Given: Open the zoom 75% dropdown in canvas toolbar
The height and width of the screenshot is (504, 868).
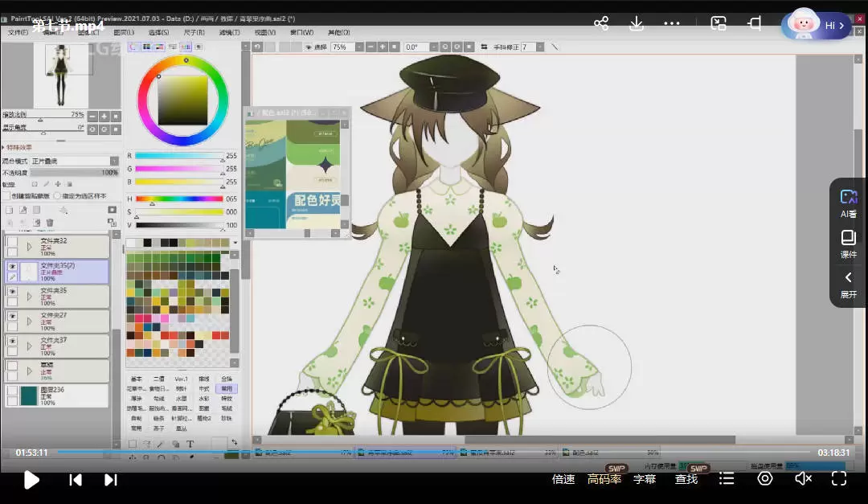Looking at the screenshot, I should click(x=360, y=47).
